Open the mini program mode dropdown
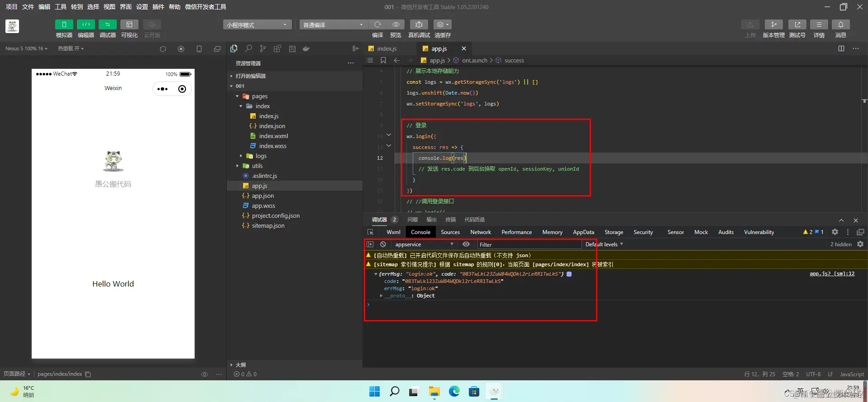 257,25
